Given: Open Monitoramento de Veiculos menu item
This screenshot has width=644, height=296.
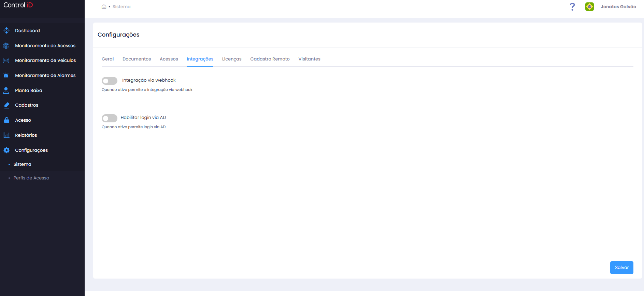Looking at the screenshot, I should click(45, 60).
